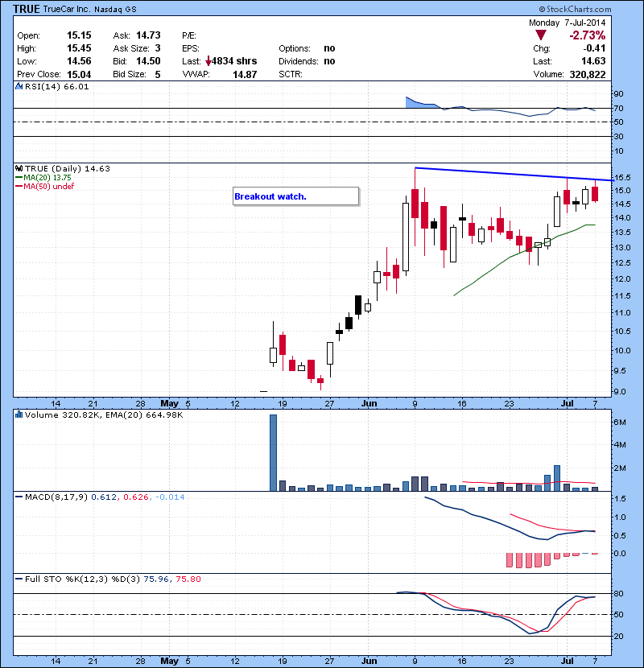This screenshot has height=668, width=644.
Task: Click the High price 15.45
Action: pos(79,48)
